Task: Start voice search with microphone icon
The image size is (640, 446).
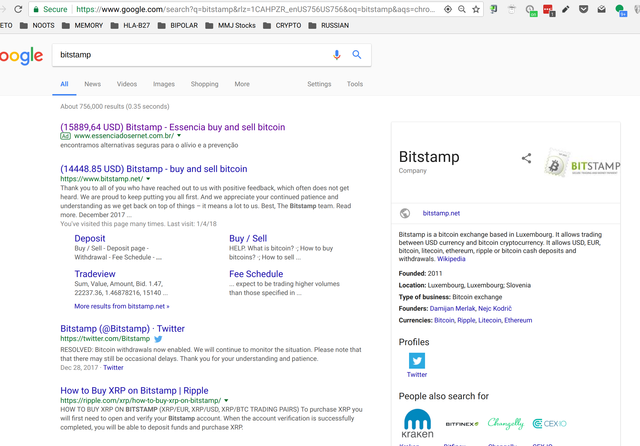Action: [x=336, y=55]
